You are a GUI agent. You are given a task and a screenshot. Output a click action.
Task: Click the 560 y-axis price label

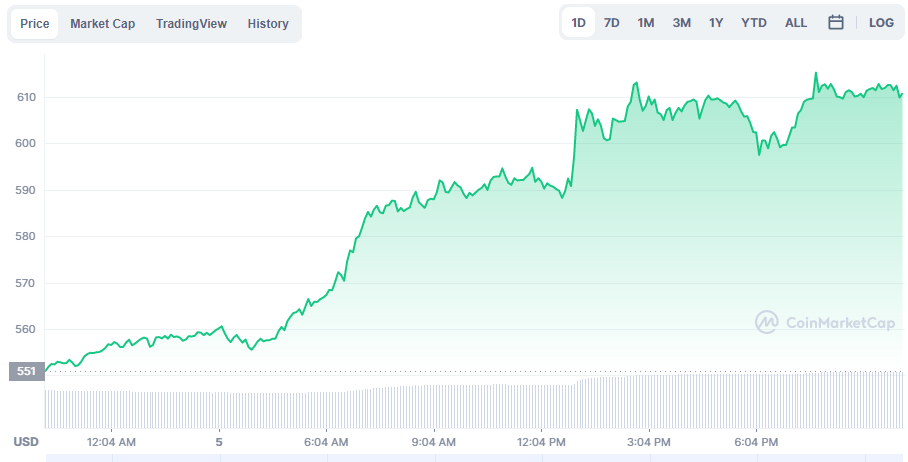click(x=26, y=329)
